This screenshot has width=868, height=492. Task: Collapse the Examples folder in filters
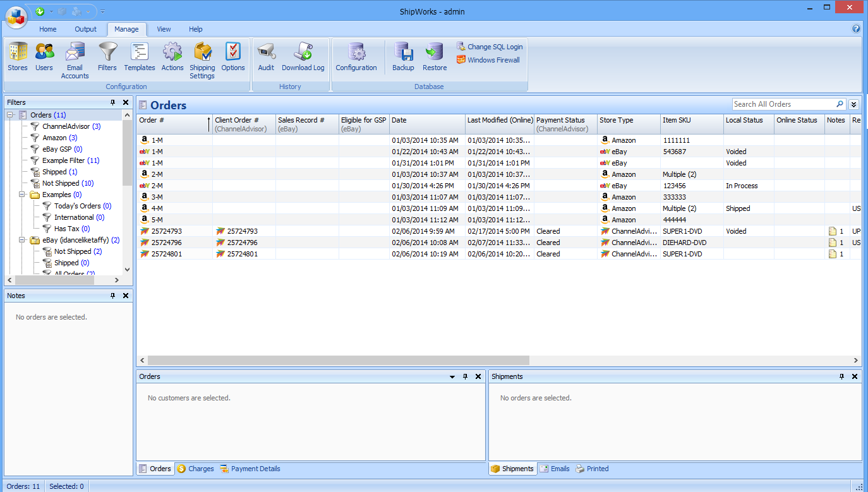[23, 195]
